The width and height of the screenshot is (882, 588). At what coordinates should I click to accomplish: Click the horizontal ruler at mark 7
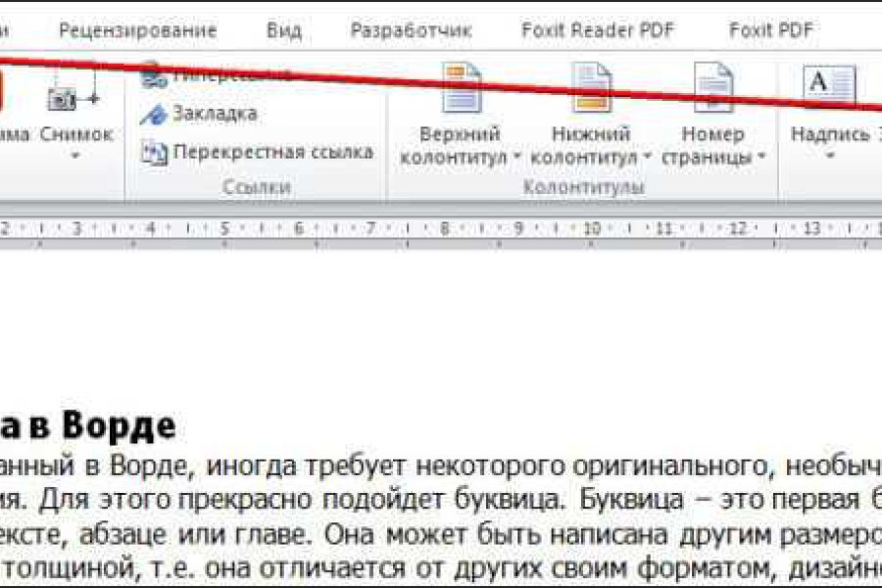(371, 228)
